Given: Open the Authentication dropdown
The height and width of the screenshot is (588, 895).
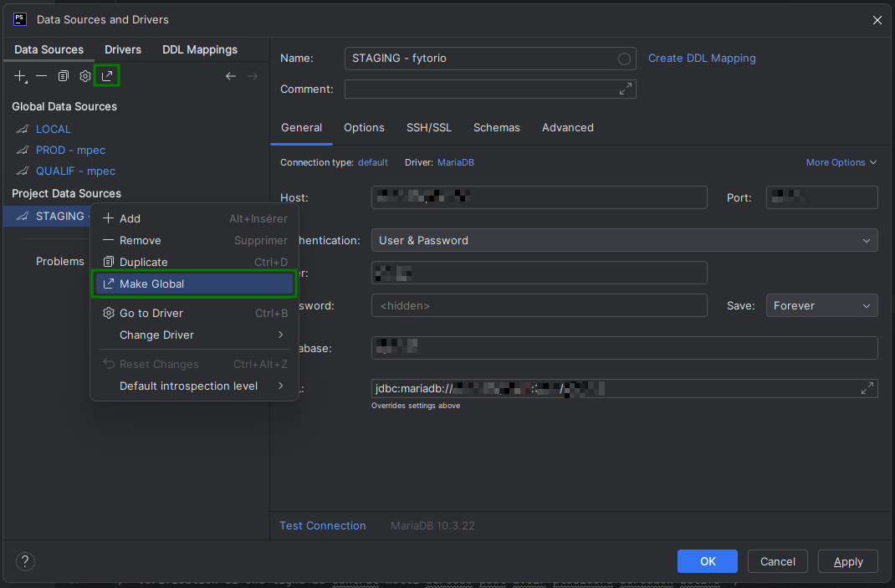Looking at the screenshot, I should tap(623, 240).
